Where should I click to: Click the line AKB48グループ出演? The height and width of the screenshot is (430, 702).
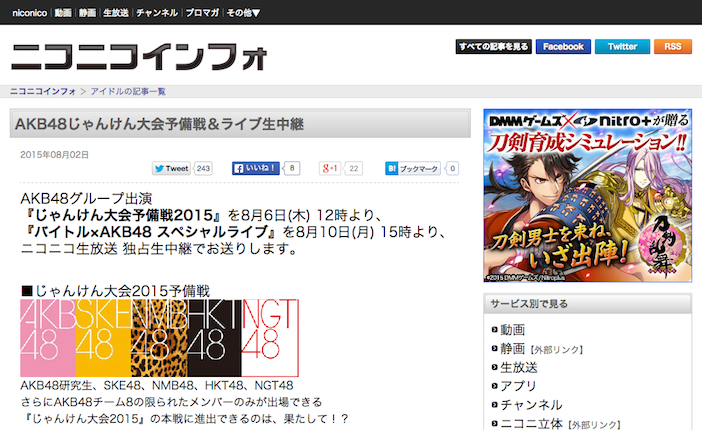tap(86, 198)
